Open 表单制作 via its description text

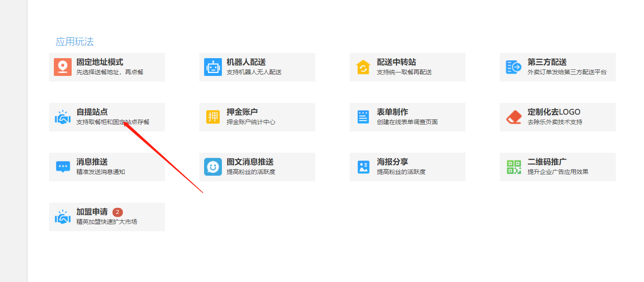pyautogui.click(x=407, y=122)
